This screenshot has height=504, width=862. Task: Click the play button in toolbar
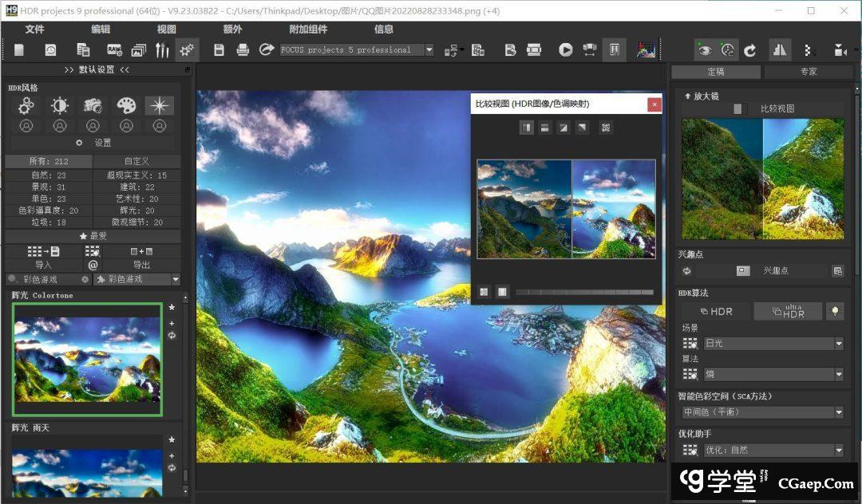point(565,50)
